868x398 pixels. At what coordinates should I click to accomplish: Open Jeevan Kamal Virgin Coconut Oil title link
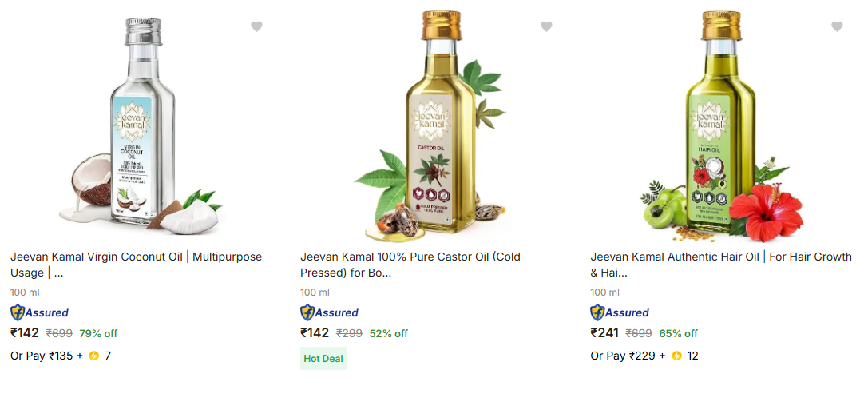[136, 265]
